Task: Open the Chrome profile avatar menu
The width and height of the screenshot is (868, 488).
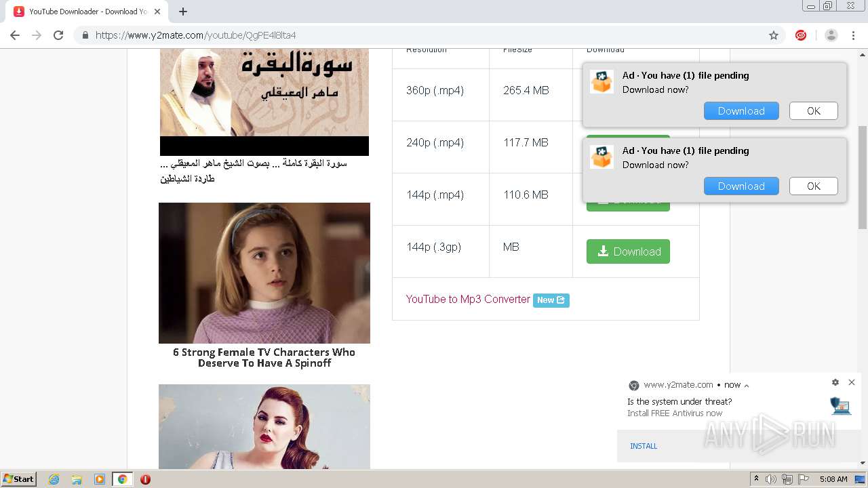Action: [x=831, y=35]
